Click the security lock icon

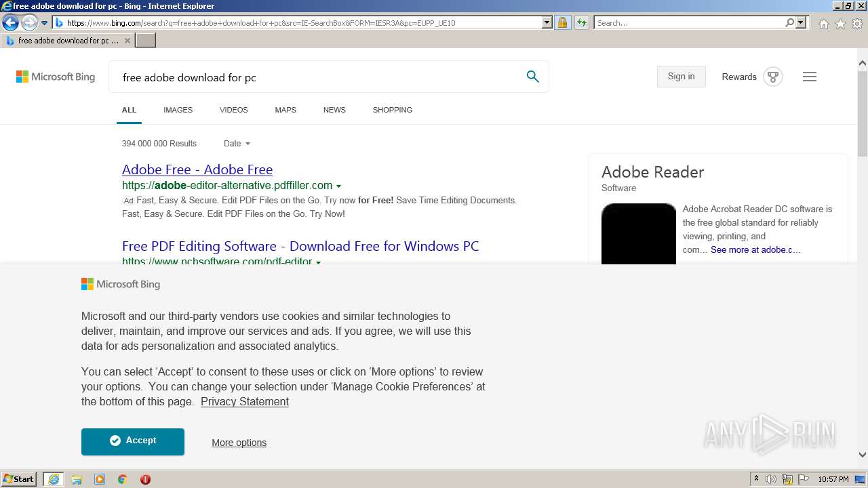click(562, 23)
